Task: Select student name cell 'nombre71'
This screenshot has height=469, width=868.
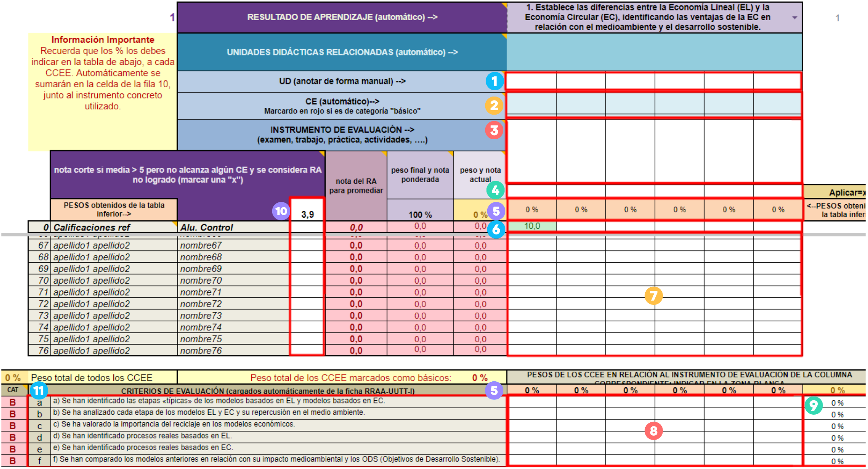Action: pos(234,292)
